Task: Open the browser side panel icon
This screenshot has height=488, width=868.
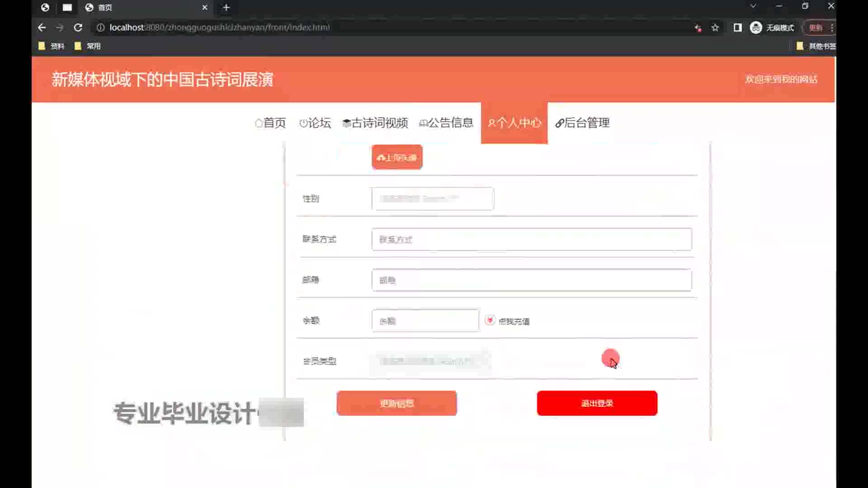Action: click(x=737, y=28)
